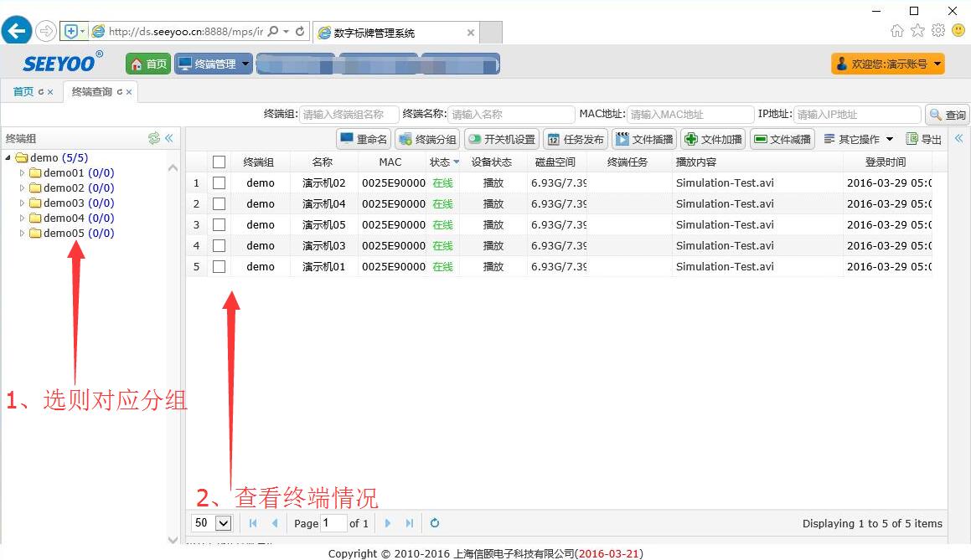This screenshot has width=971, height=560.
Task: Click the 查询 search button
Action: pos(947,115)
